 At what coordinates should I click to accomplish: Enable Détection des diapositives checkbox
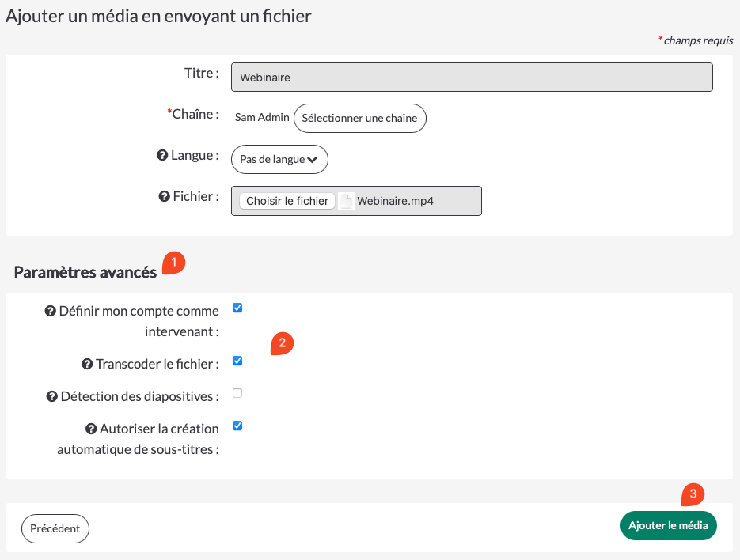(x=237, y=393)
